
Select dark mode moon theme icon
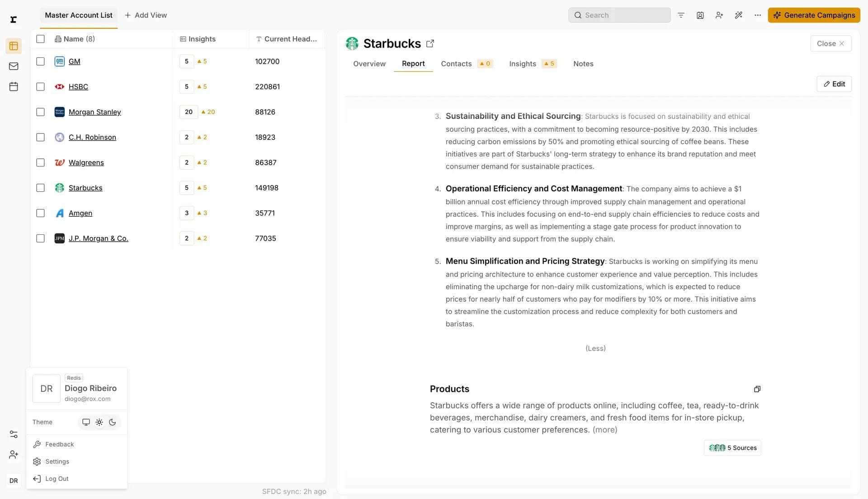tap(113, 422)
